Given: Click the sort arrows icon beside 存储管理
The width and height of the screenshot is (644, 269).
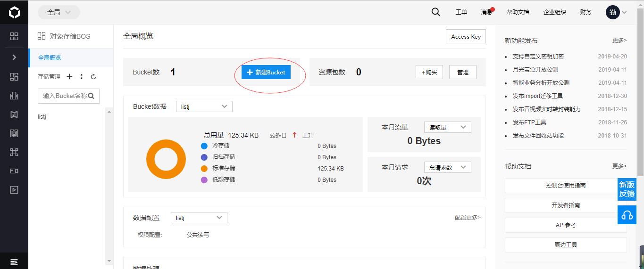Looking at the screenshot, I should coord(81,76).
